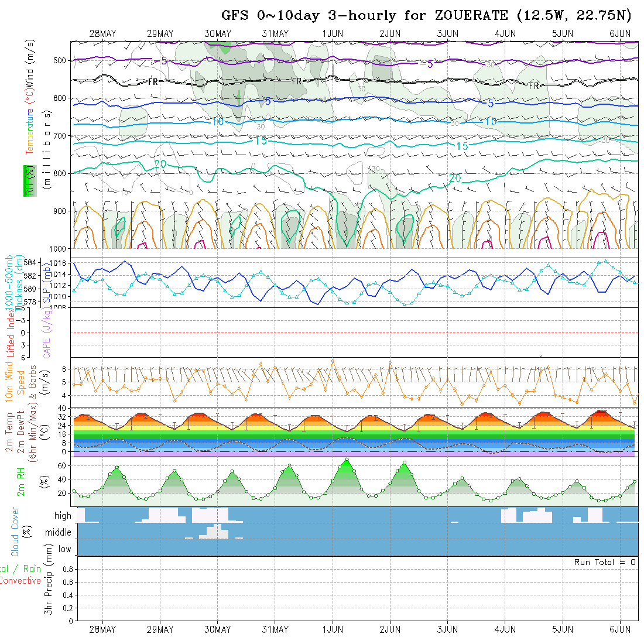The height and width of the screenshot is (644, 644).
Task: Click the 600 millibar pressure level label
Action: pyautogui.click(x=60, y=98)
